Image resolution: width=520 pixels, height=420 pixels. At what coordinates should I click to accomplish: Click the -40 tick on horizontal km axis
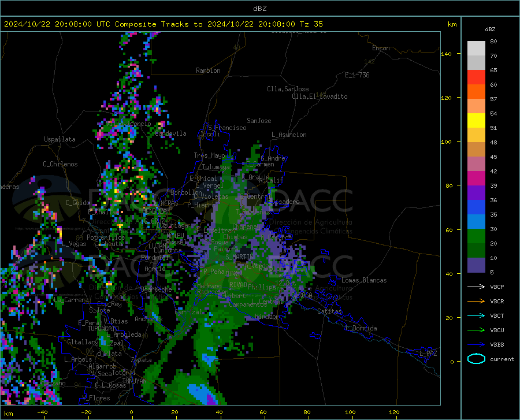pos(42,412)
